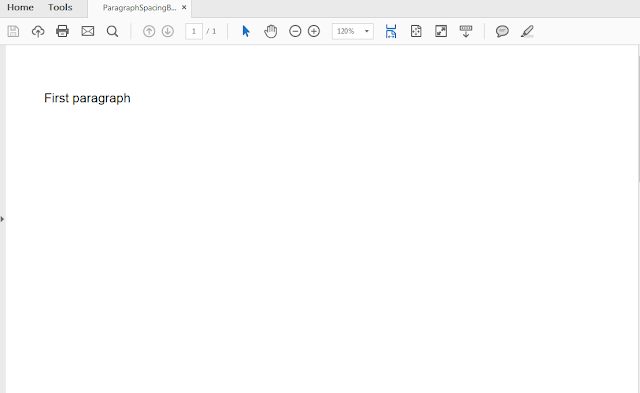Toggle Read mode toolbar icon
Image resolution: width=640 pixels, height=393 pixels.
[x=466, y=31]
